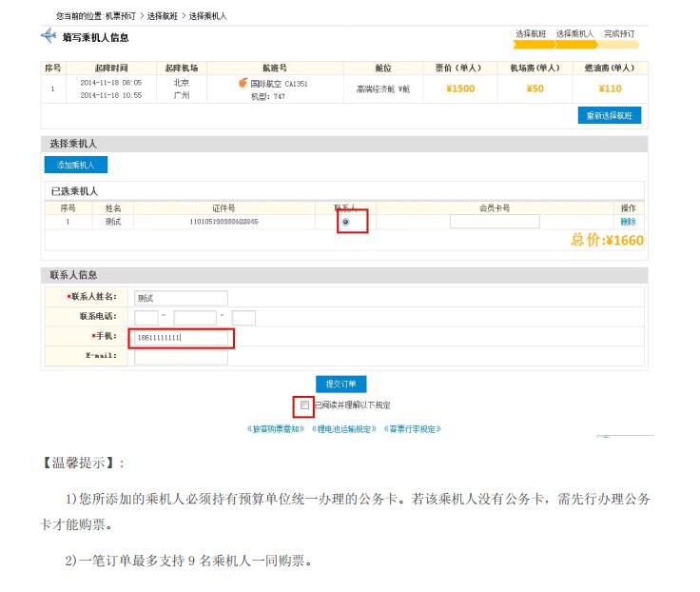Click the 会员卡号 input field
Image resolution: width=700 pixels, height=592 pixels.
pyautogui.click(x=495, y=222)
